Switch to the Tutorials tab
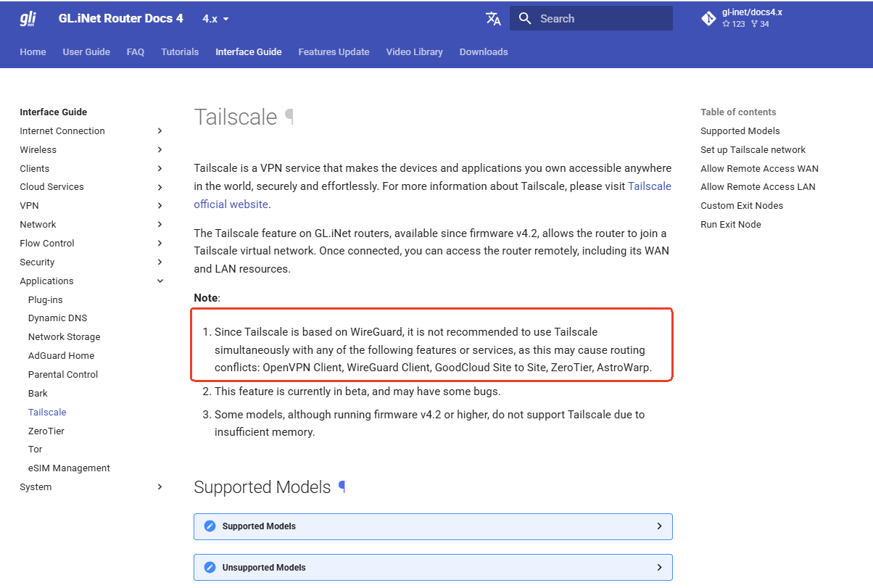The width and height of the screenshot is (873, 588). point(180,52)
